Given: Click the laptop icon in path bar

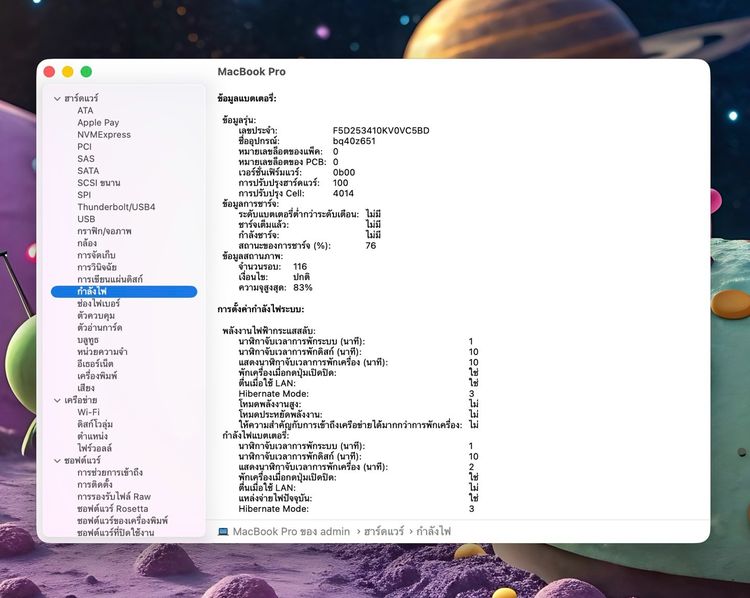Looking at the screenshot, I should [x=223, y=532].
